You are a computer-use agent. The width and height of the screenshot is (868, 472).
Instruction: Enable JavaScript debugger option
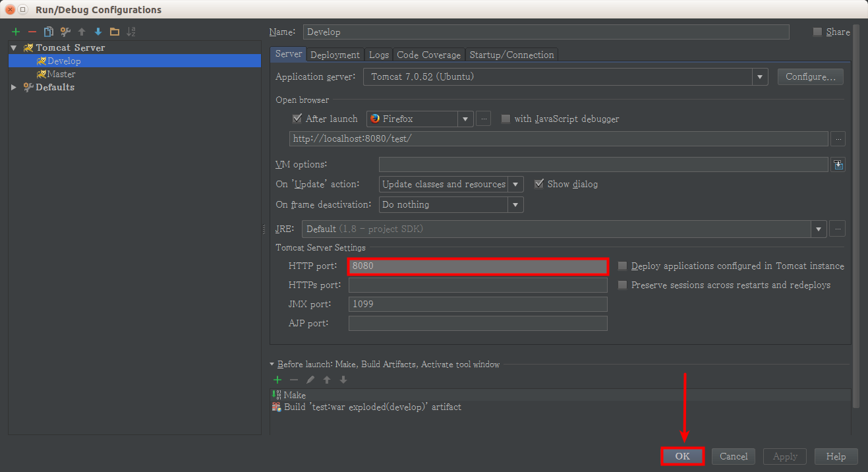coord(506,119)
